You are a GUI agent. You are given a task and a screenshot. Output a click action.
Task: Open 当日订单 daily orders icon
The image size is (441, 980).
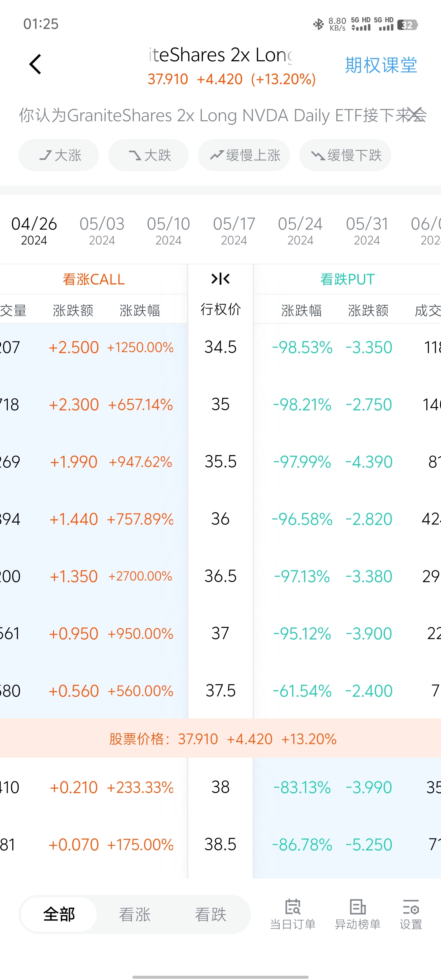[292, 914]
